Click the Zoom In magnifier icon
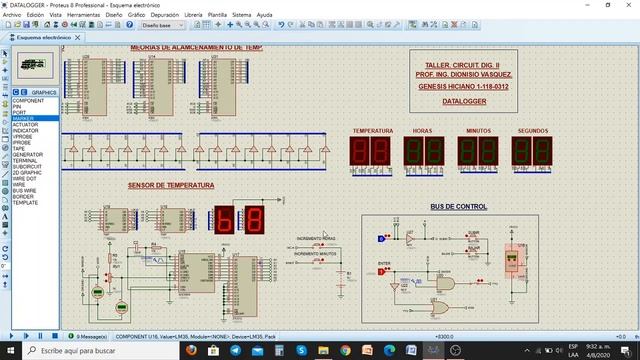Viewport: 640px width, 360px height. (x=239, y=25)
